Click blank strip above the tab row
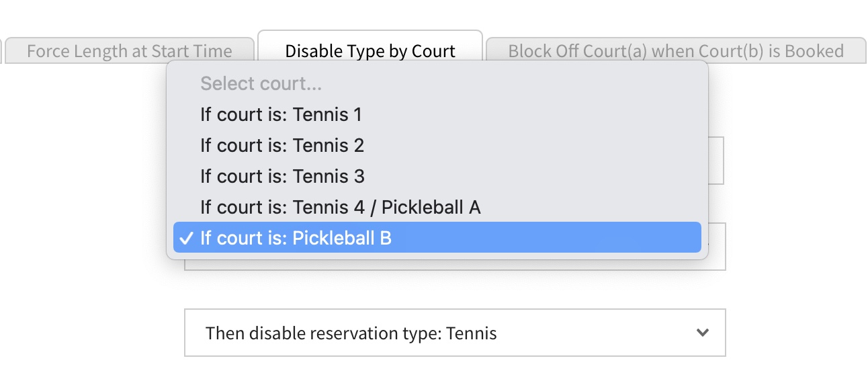868x383 pixels. [x=434, y=13]
